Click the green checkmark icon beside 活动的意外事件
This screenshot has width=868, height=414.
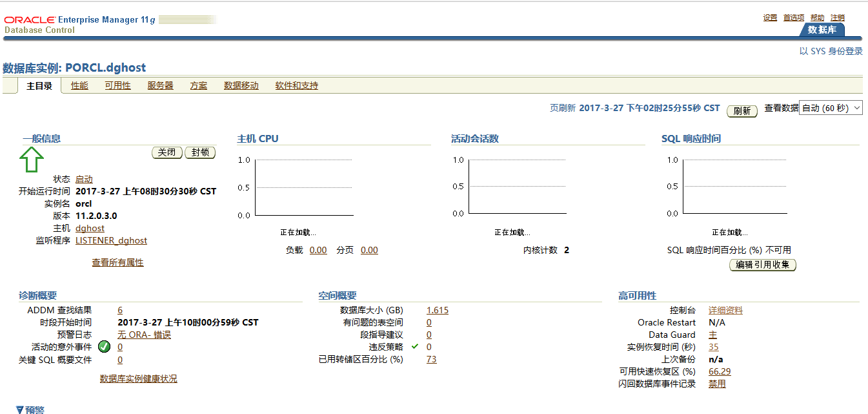pyautogui.click(x=105, y=347)
